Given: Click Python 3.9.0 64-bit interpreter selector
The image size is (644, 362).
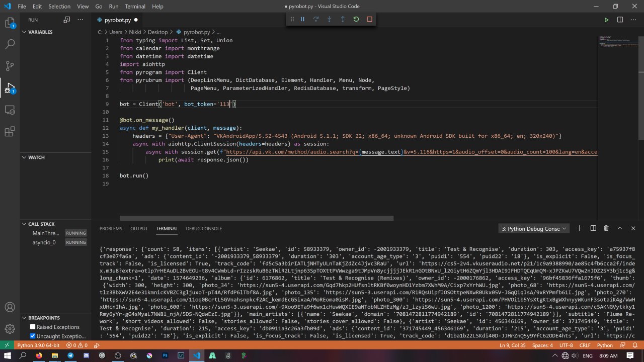Looking at the screenshot, I should tap(38, 345).
